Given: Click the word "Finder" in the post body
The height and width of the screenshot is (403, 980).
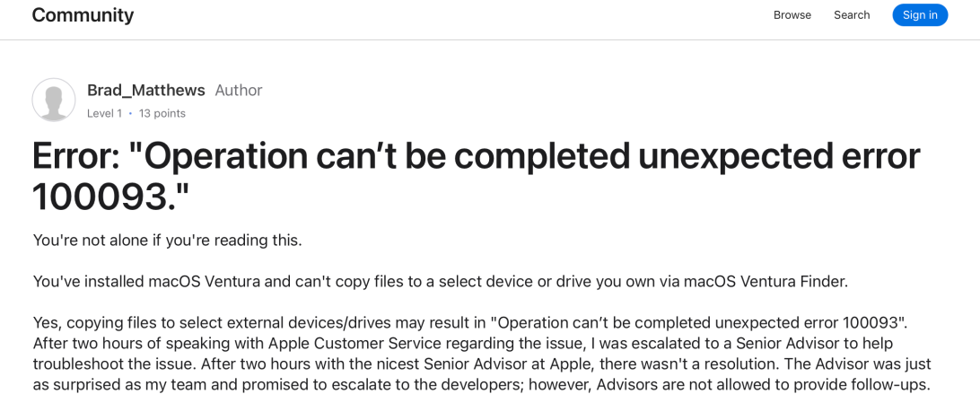Looking at the screenshot, I should click(x=817, y=282).
